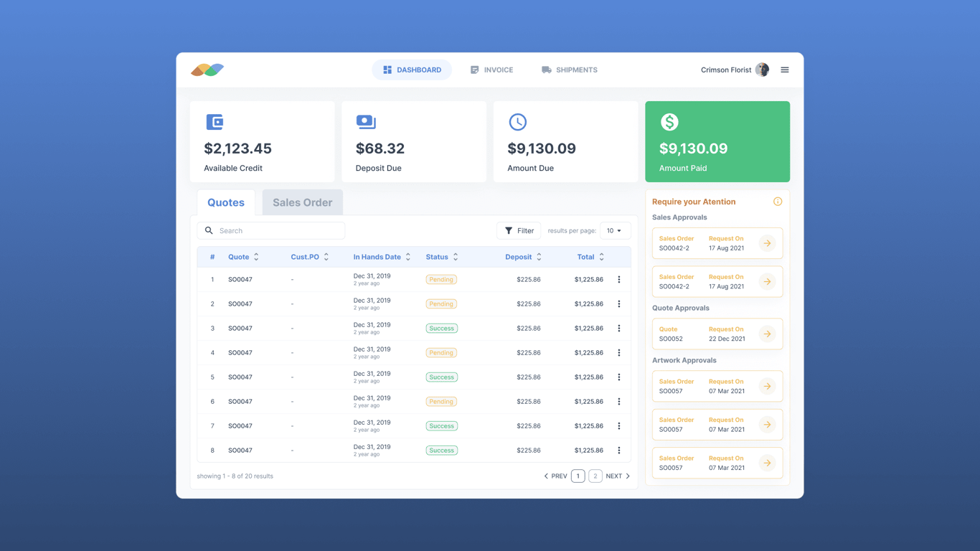Click the Crimson Florist profile avatar

[762, 70]
